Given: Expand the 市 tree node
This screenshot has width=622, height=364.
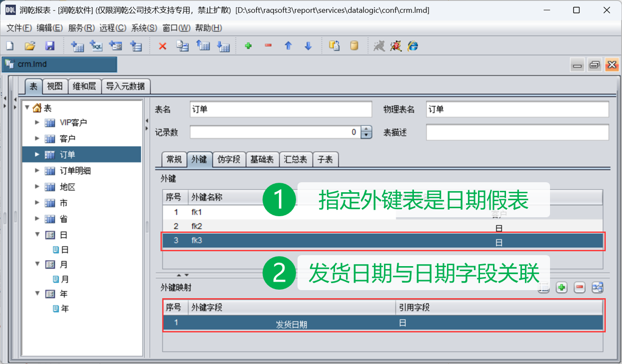Looking at the screenshot, I should coord(37,203).
